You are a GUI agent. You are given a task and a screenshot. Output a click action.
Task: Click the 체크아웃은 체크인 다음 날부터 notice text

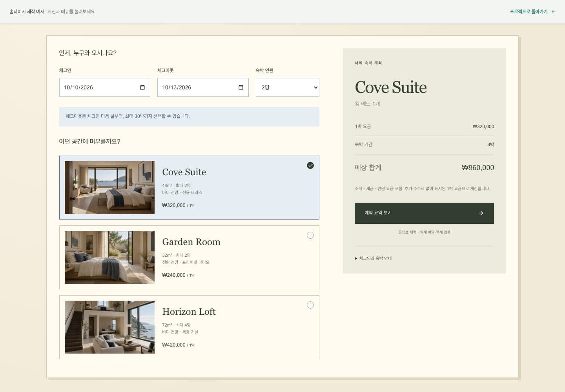click(x=128, y=116)
